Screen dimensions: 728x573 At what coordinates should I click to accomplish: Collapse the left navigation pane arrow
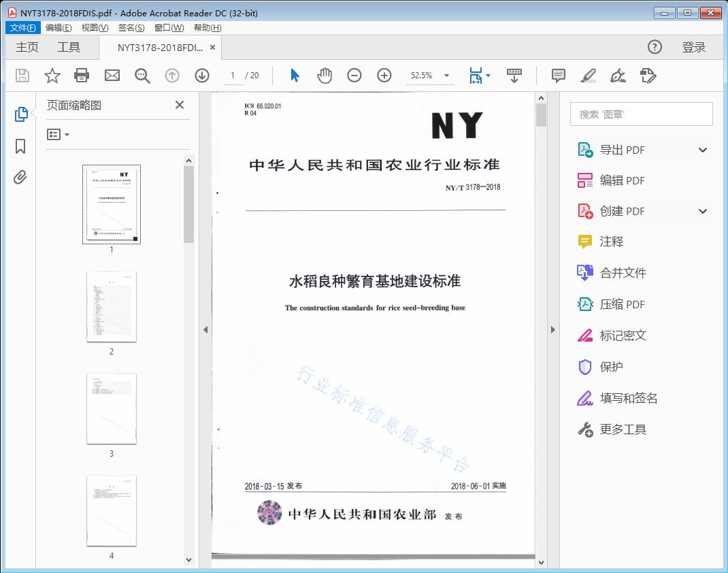pyautogui.click(x=205, y=330)
